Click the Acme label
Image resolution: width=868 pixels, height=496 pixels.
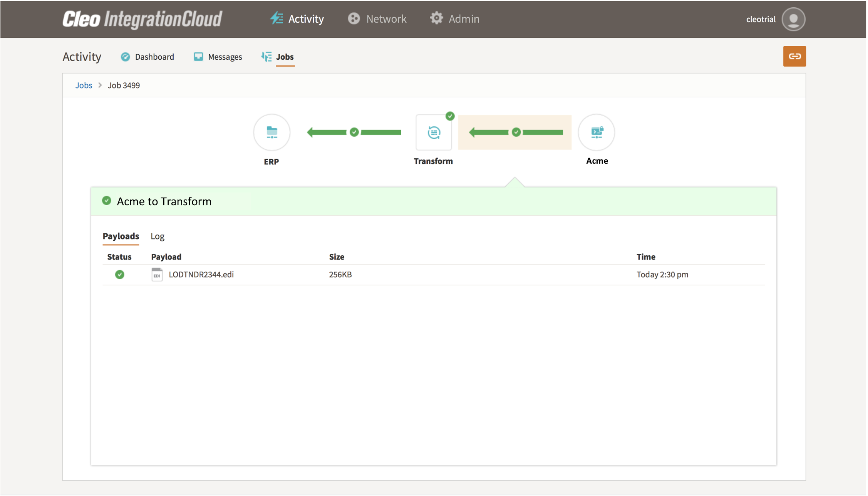[x=597, y=161]
